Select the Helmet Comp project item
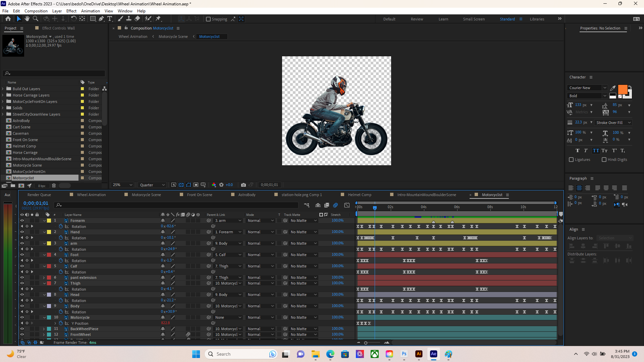644x362 pixels. 24,146
